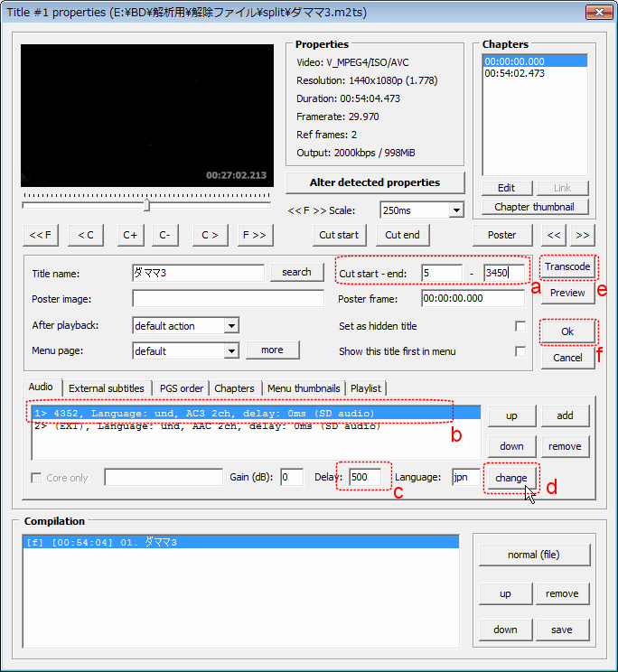This screenshot has height=672, width=618.
Task: Click the 'C-' remove chapter button
Action: (165, 235)
